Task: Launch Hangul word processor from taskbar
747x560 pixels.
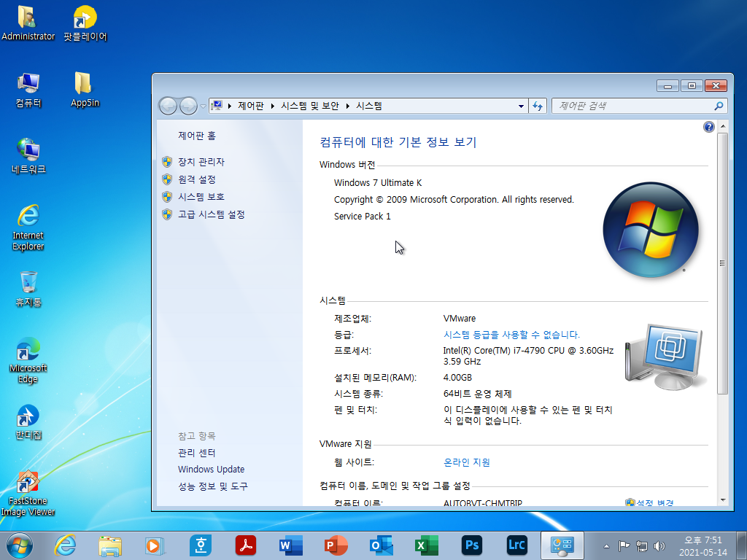Action: click(200, 545)
